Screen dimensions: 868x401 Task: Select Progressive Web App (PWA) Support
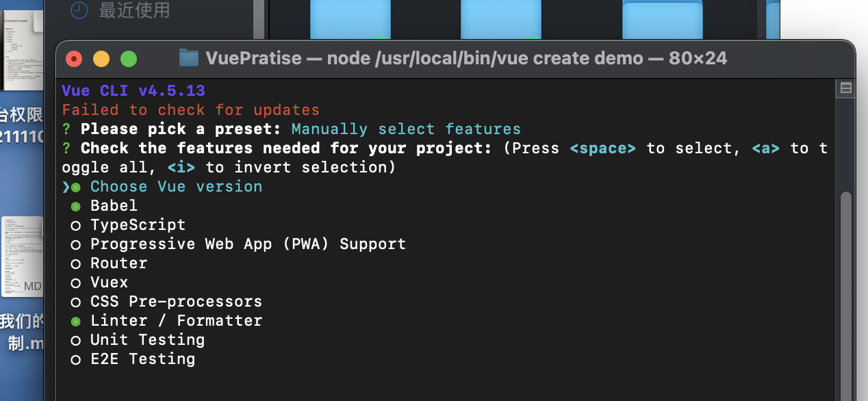click(248, 244)
